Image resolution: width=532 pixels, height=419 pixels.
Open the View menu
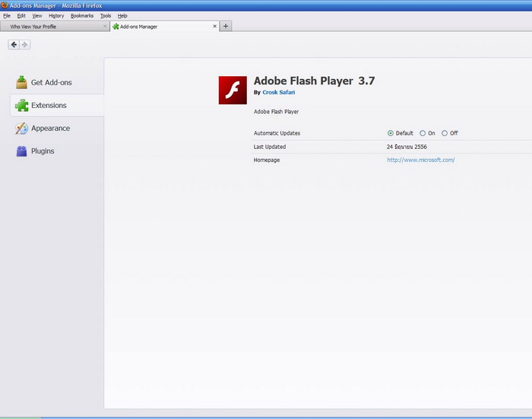click(37, 16)
